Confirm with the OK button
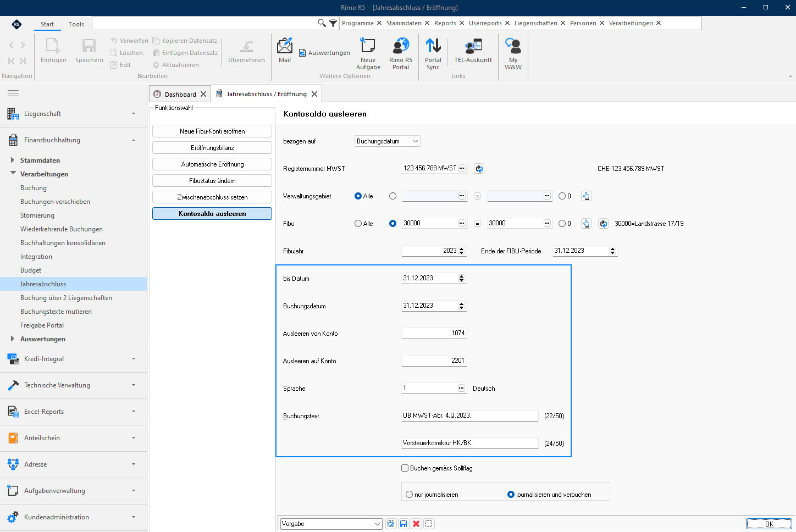 tap(769, 524)
